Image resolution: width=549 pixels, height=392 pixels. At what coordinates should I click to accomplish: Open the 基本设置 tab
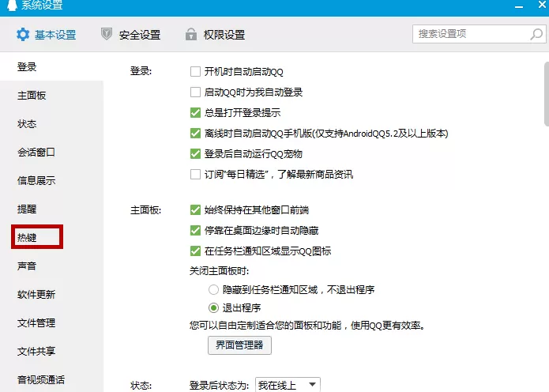point(47,34)
